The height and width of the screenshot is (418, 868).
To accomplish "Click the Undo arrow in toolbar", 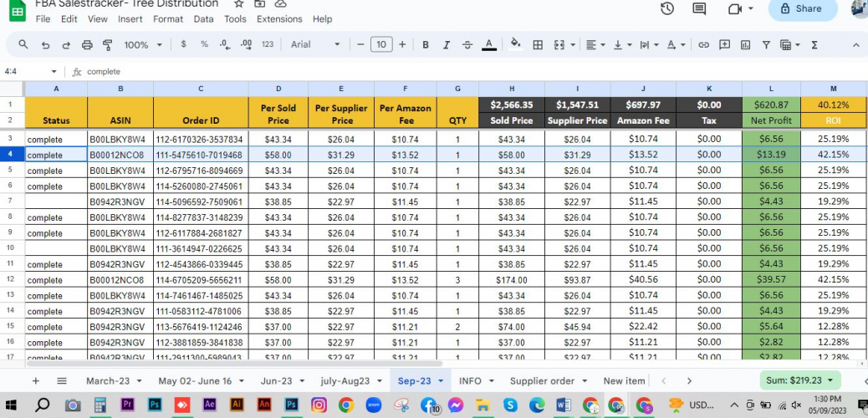I will [45, 45].
